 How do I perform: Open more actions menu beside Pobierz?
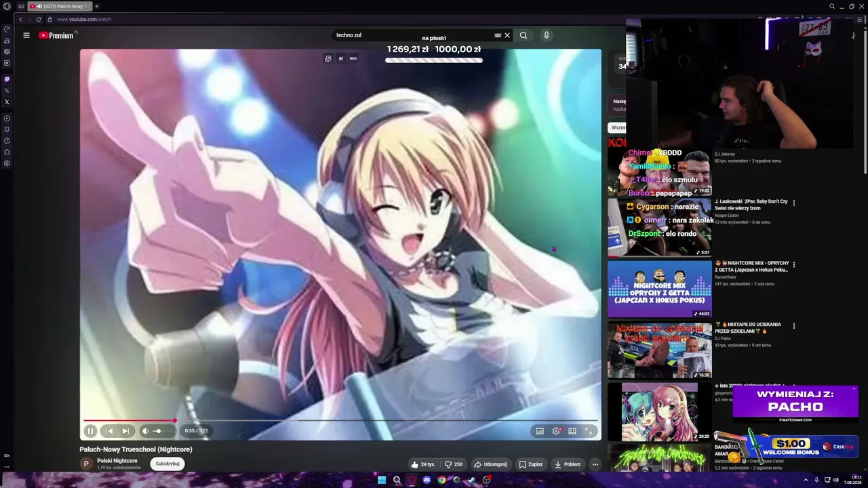[x=595, y=464]
